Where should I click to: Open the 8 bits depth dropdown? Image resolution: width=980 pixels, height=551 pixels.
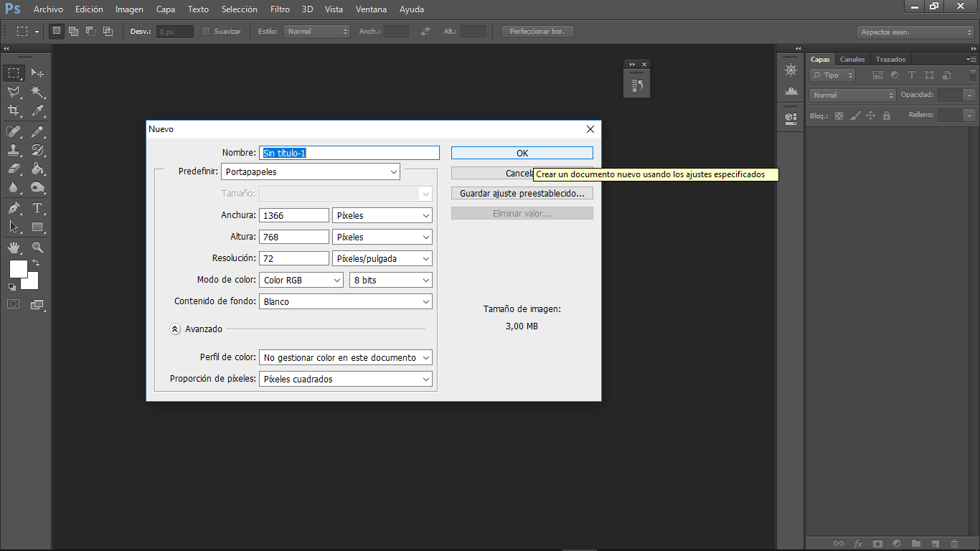pyautogui.click(x=391, y=280)
